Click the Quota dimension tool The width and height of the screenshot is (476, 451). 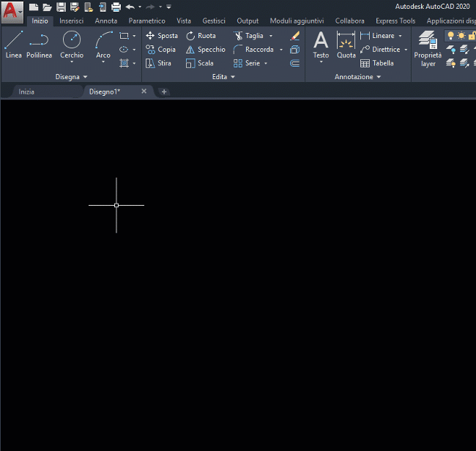click(346, 45)
